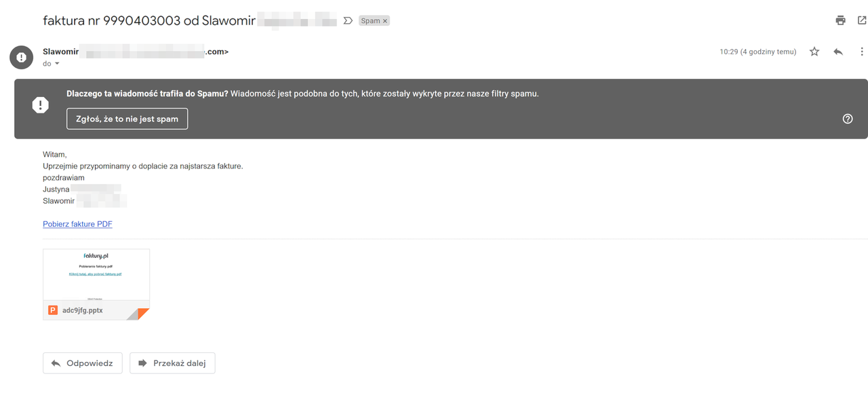Click the Spam label chip text
This screenshot has height=408, width=868.
coord(370,21)
